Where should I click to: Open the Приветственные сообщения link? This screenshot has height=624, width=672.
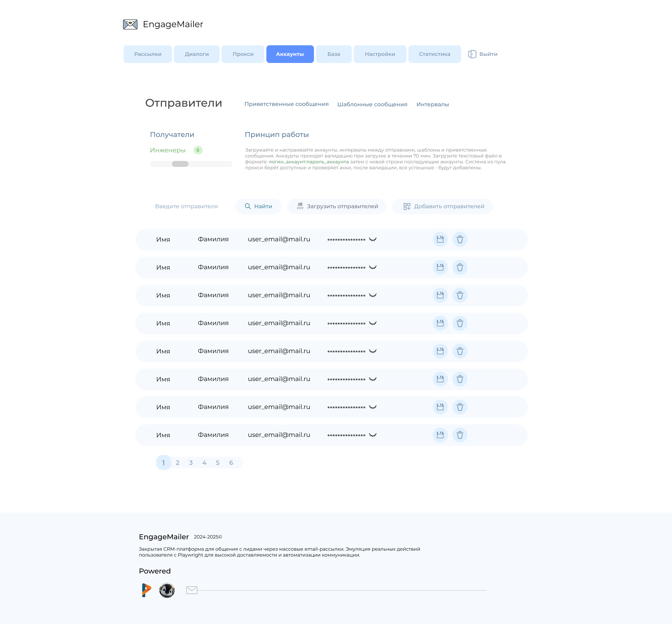pos(286,104)
